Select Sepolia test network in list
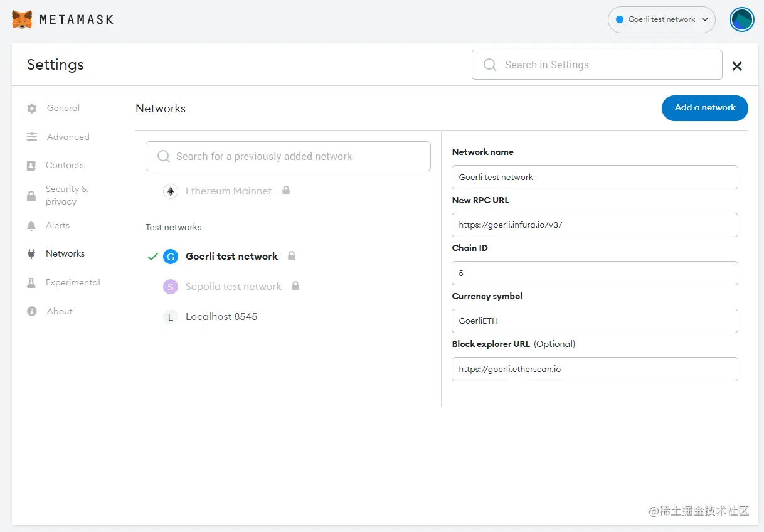The height and width of the screenshot is (532, 764). [x=233, y=287]
